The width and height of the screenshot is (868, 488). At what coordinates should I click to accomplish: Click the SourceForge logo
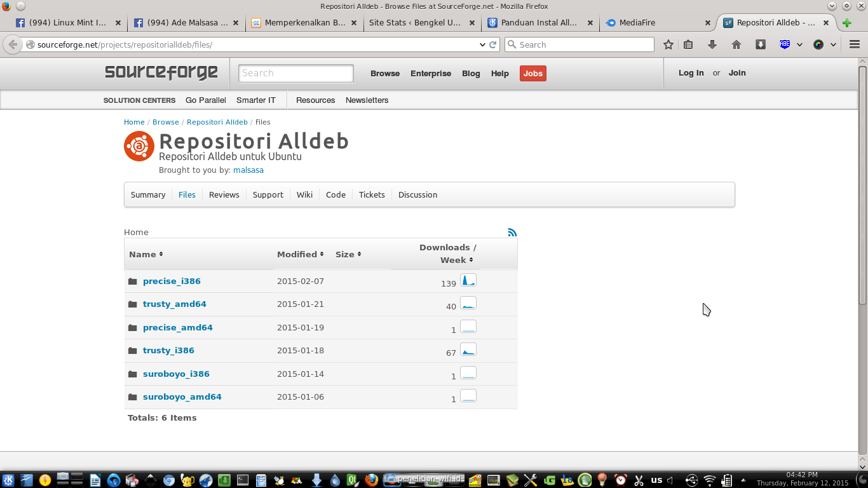pos(161,72)
